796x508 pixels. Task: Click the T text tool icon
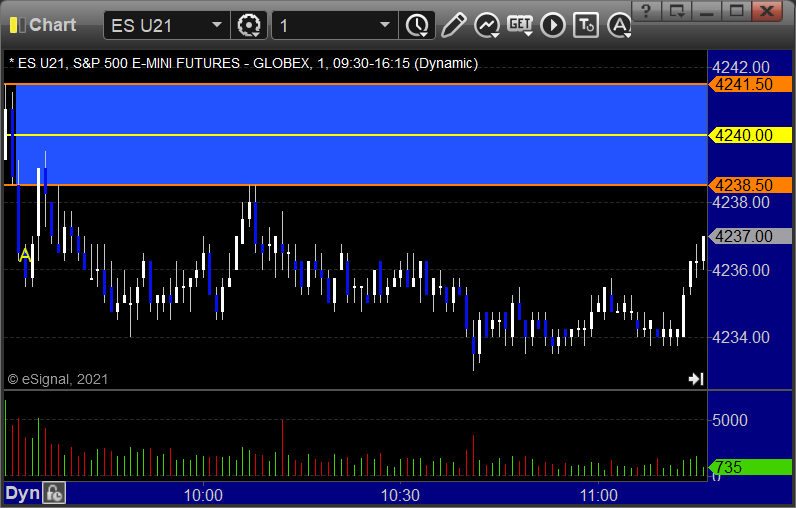(586, 25)
